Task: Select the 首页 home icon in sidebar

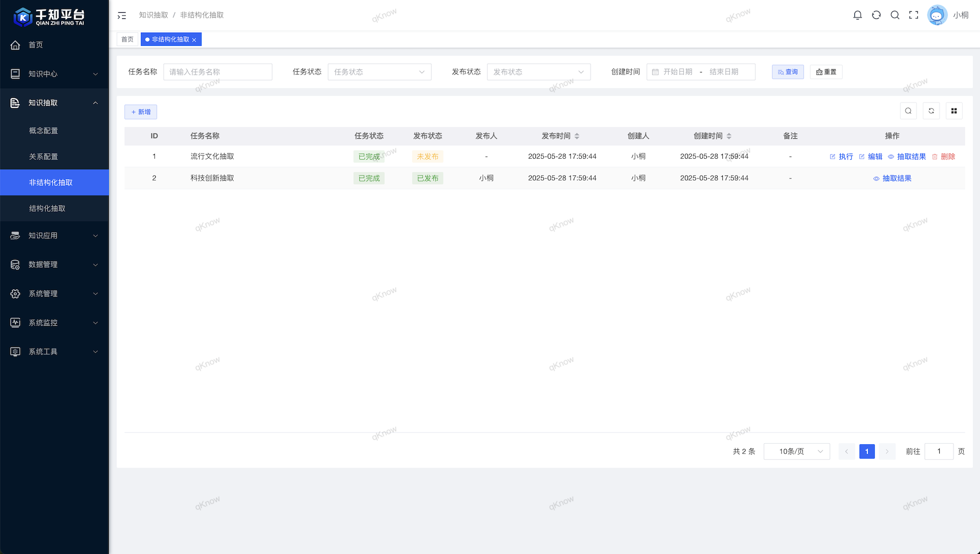Action: coord(15,45)
